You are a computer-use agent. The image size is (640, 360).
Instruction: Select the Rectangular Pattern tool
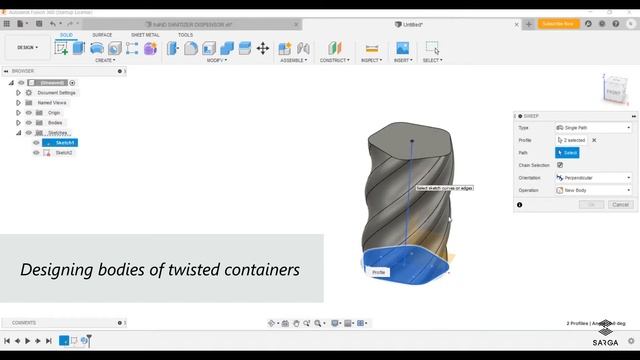(132, 48)
